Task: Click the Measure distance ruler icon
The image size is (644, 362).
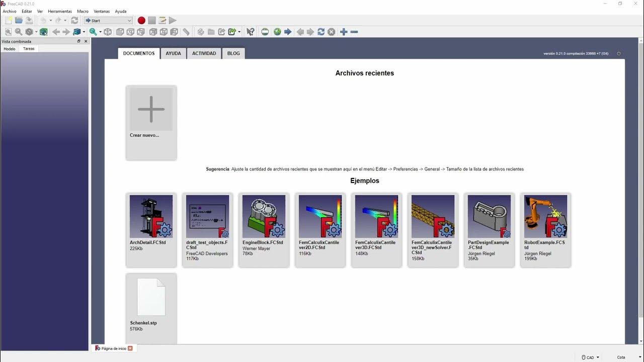Action: (x=186, y=32)
